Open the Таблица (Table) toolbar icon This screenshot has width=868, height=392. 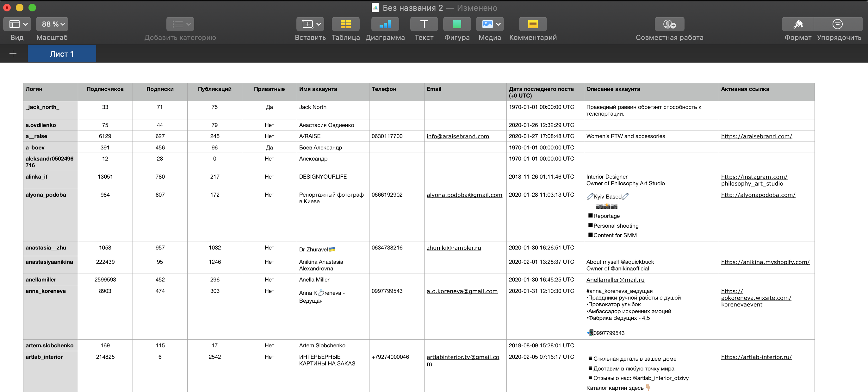click(x=345, y=24)
